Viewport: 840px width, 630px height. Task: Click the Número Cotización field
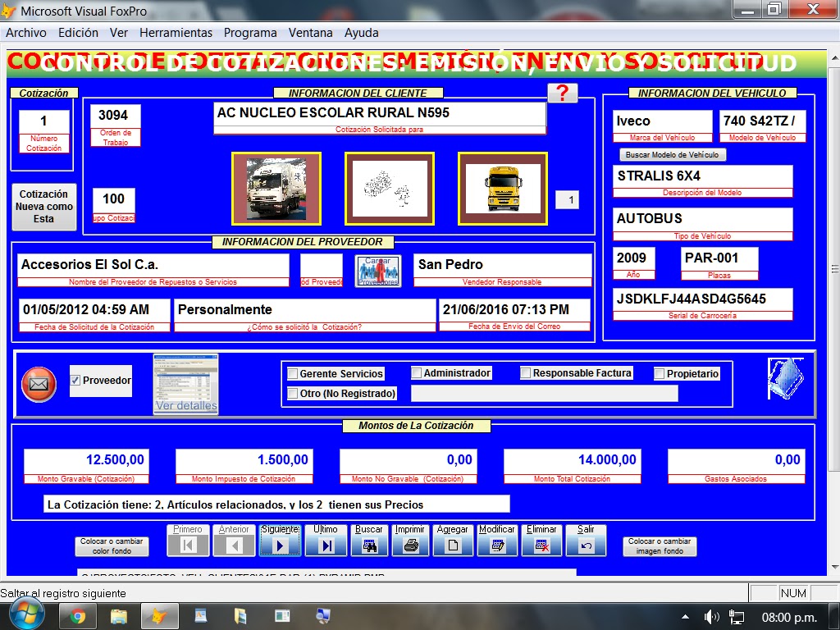coord(44,121)
